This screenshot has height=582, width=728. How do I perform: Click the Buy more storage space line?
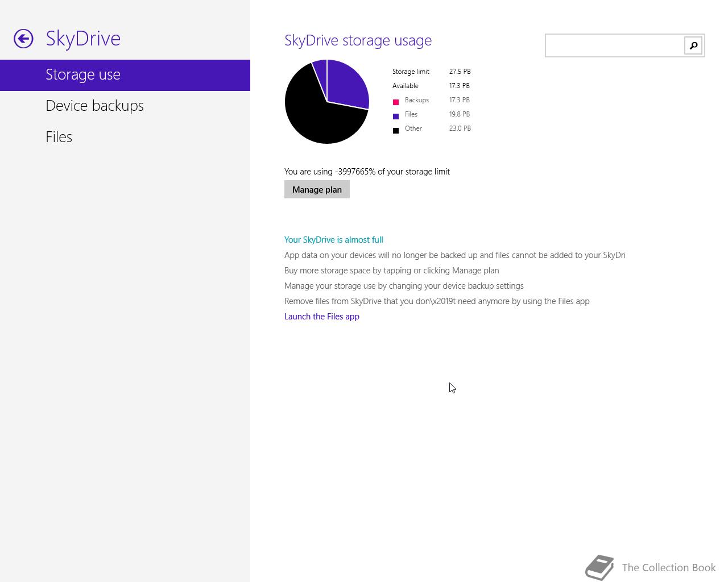pyautogui.click(x=392, y=271)
